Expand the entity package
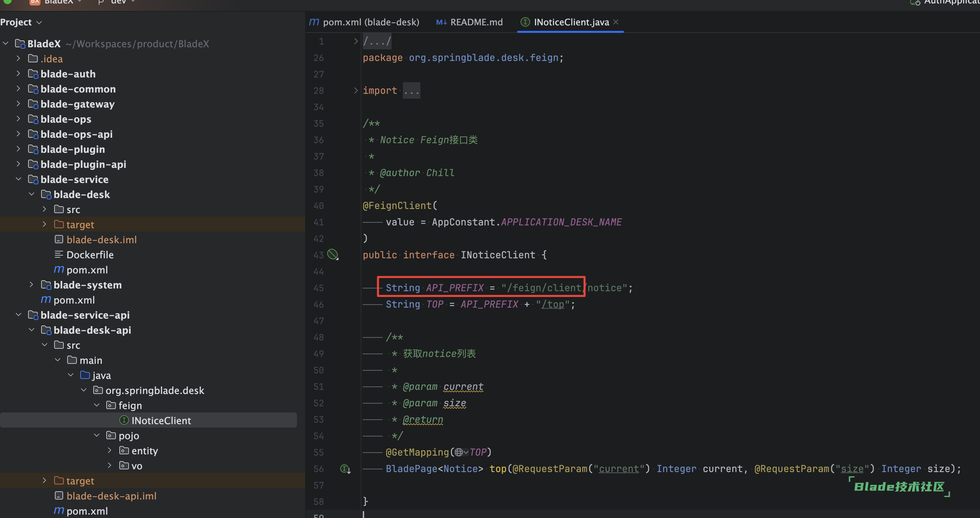The image size is (980, 518). (x=110, y=451)
